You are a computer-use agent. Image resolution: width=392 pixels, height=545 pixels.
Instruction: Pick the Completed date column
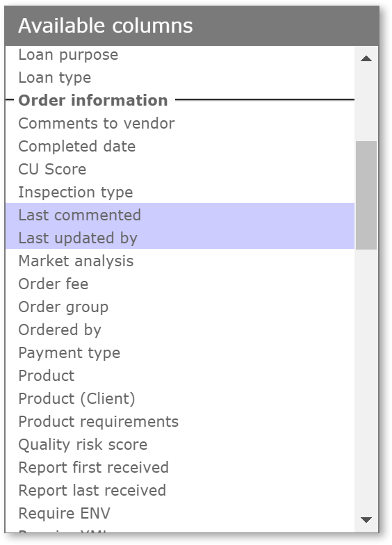point(180,146)
